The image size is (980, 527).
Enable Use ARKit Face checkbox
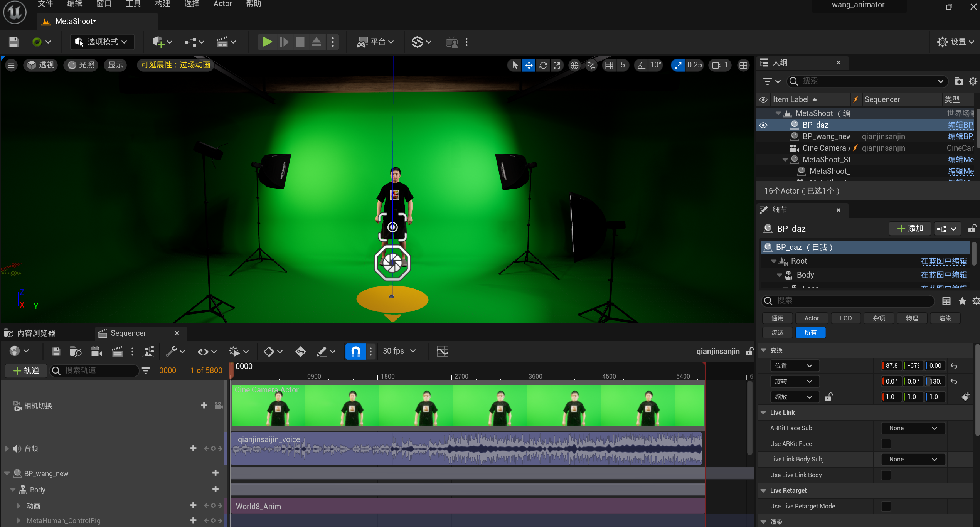pyautogui.click(x=886, y=444)
